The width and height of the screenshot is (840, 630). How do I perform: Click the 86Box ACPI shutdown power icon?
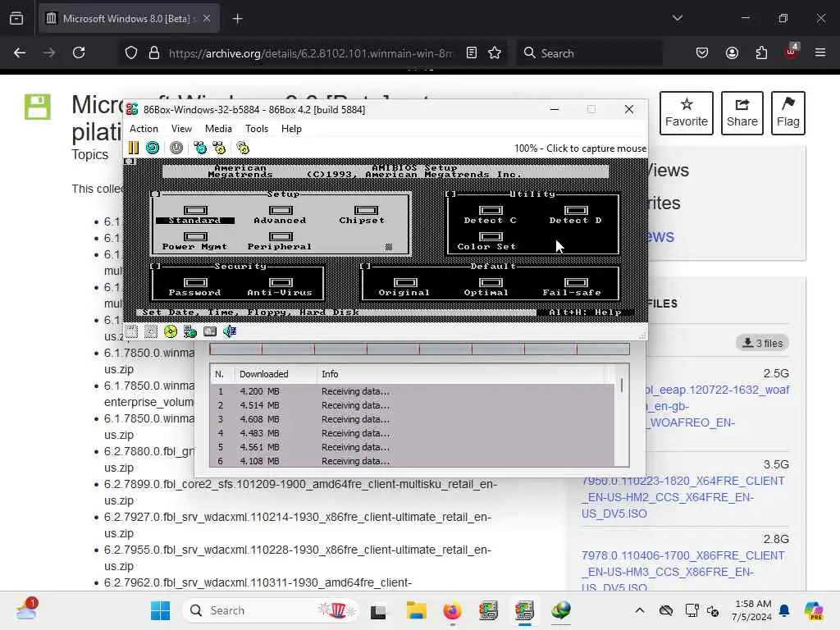pos(176,148)
